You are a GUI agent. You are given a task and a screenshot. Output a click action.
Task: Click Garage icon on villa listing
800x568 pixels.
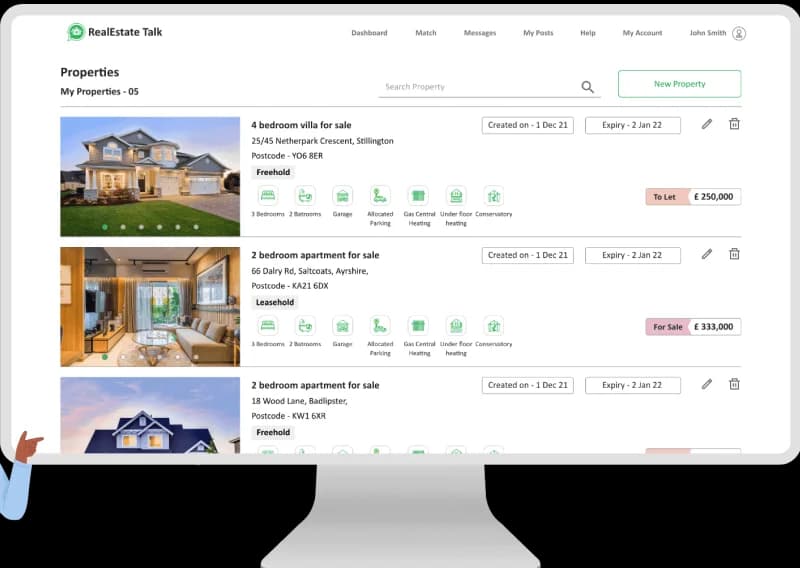[343, 195]
